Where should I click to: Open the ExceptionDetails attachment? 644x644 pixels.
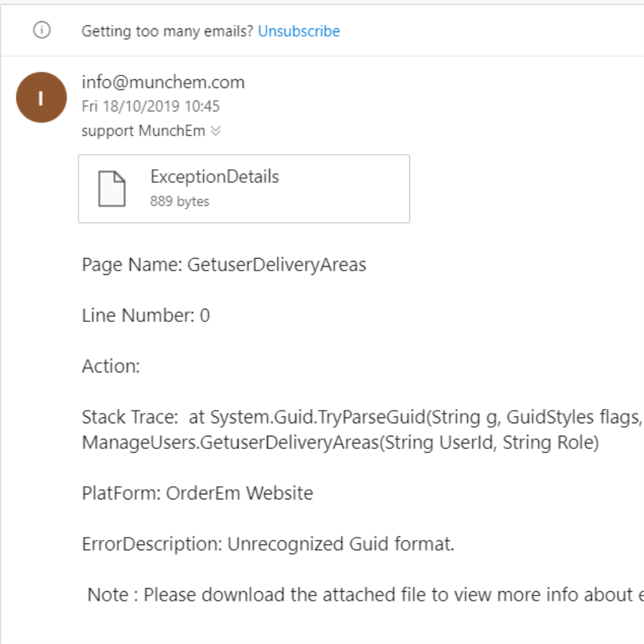[214, 177]
